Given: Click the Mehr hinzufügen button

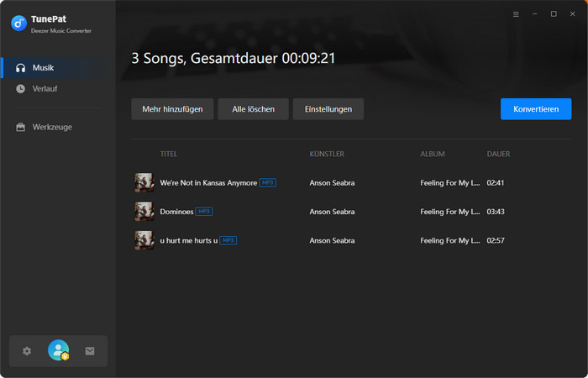Looking at the screenshot, I should coord(172,109).
